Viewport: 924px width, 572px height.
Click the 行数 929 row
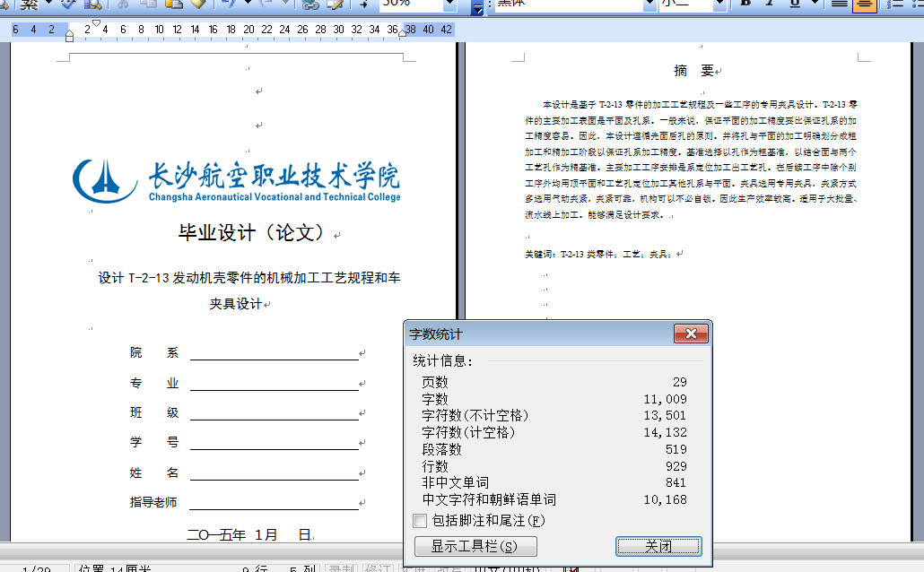tap(554, 466)
